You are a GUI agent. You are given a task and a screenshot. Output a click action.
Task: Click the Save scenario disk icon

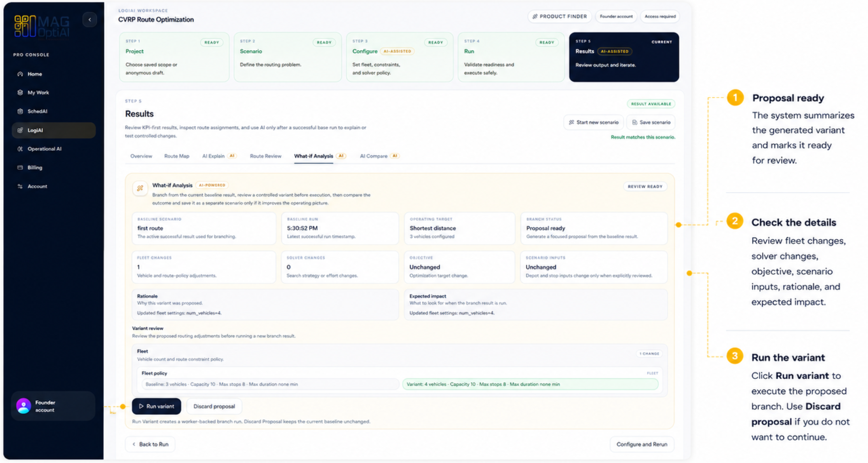pos(635,122)
